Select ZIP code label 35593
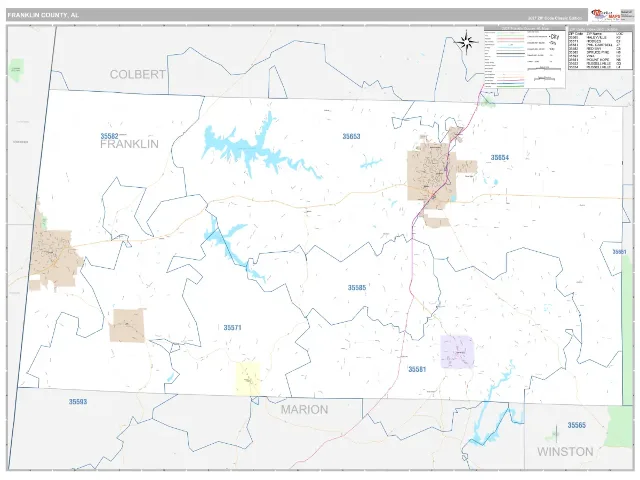This screenshot has width=640, height=480. [x=78, y=402]
